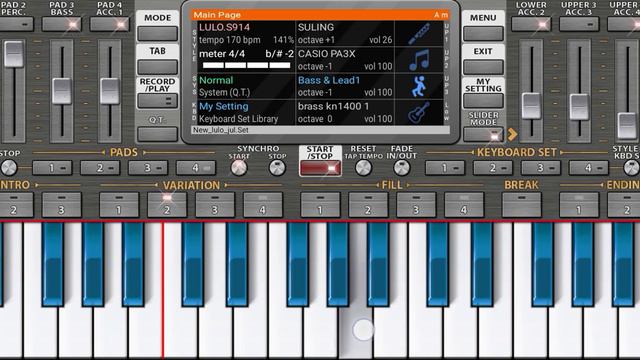The height and width of the screenshot is (360, 640).
Task: Trigger Fill 1
Action: (x=320, y=204)
